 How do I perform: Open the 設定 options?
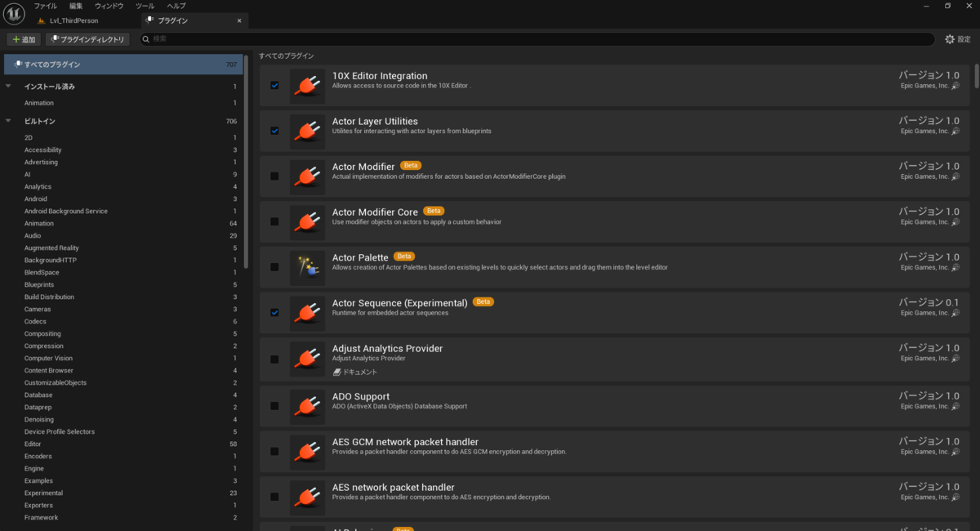[x=958, y=39]
